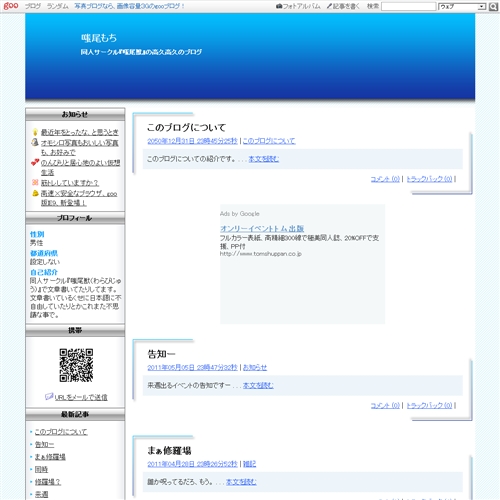Image resolution: width=500 pixels, height=500 pixels.
Task: Follow the 本文を読む link in 告知ー post
Action: (258, 385)
